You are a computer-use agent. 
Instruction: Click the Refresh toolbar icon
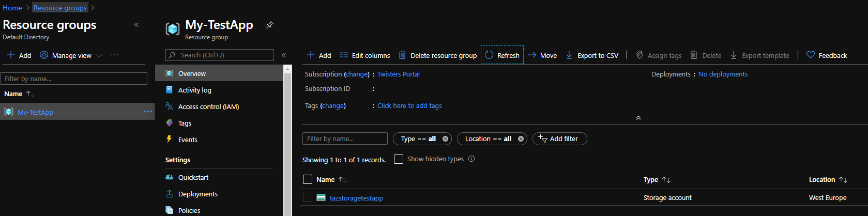(x=489, y=55)
